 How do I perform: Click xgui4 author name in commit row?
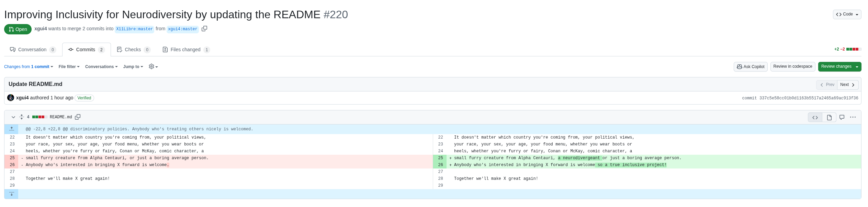coord(22,98)
